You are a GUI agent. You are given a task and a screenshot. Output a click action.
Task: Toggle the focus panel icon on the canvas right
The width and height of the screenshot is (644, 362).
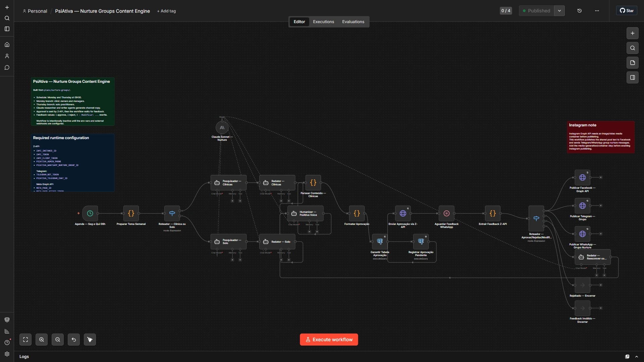[x=633, y=77]
